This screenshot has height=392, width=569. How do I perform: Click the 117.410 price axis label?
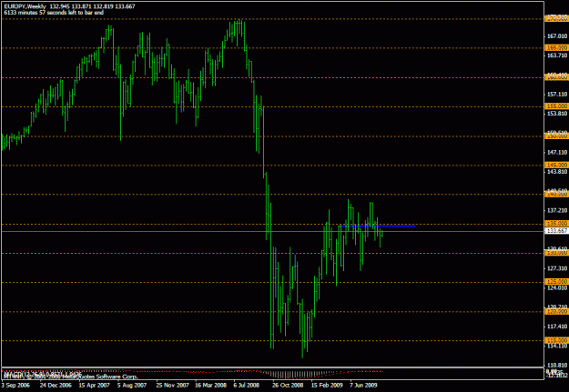tap(556, 327)
